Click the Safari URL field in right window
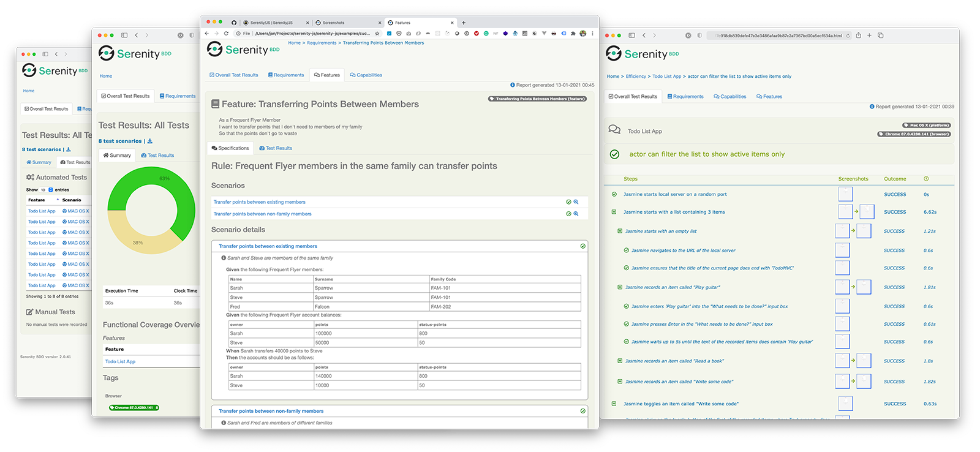980x452 pixels. (x=779, y=36)
